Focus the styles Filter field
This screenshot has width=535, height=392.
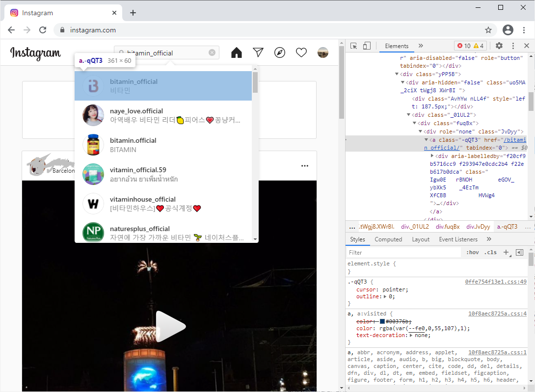pyautogui.click(x=404, y=253)
